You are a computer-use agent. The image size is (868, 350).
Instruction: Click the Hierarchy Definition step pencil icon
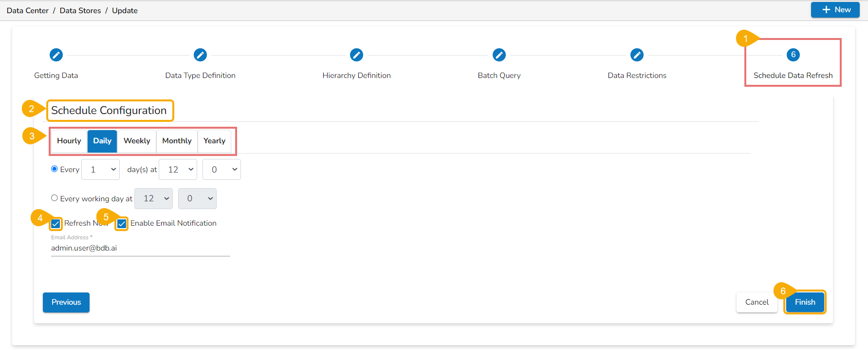(x=356, y=55)
